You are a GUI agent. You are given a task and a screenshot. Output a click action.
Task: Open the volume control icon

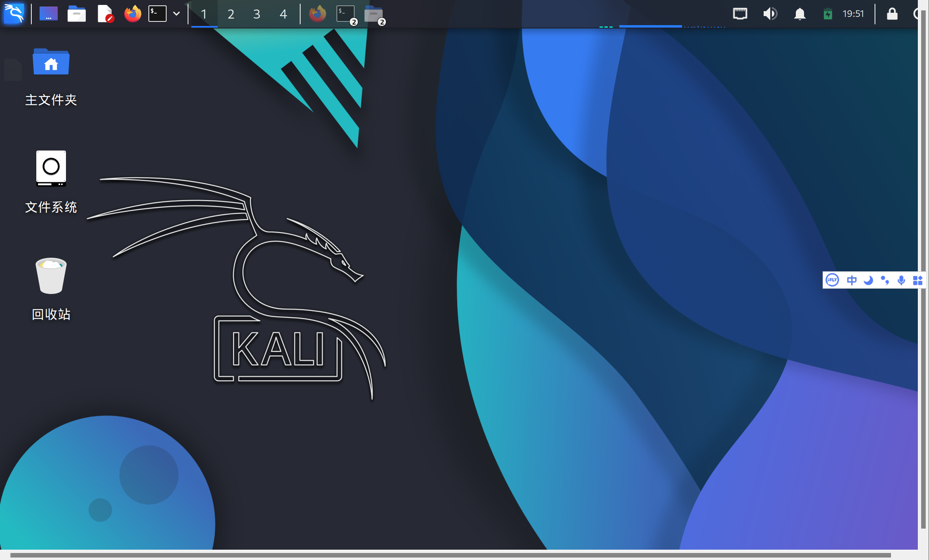pos(769,14)
